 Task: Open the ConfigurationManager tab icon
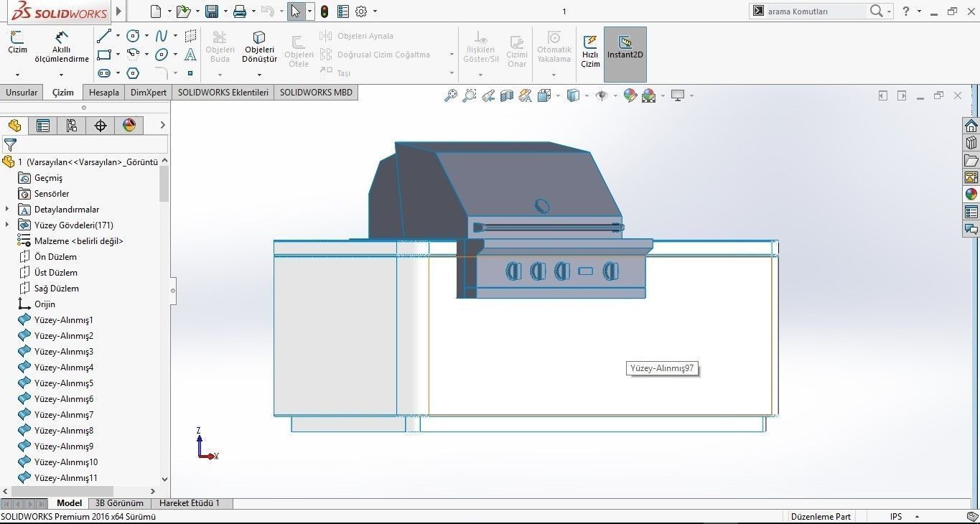(x=71, y=126)
